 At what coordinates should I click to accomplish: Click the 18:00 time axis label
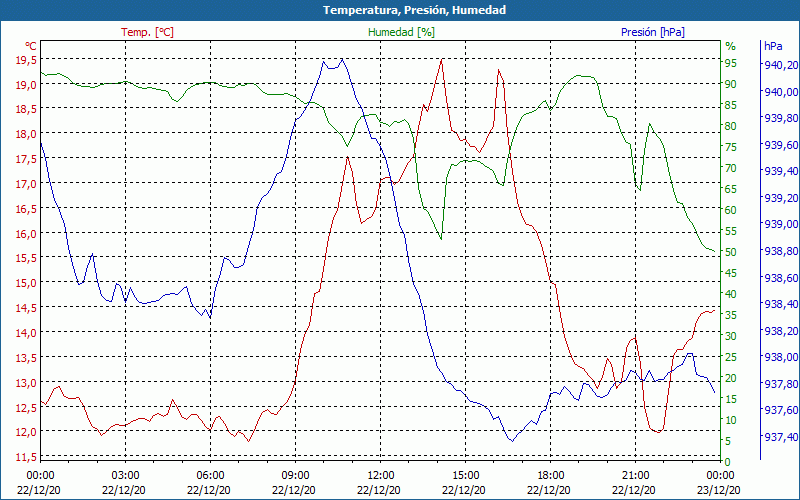pos(551,476)
